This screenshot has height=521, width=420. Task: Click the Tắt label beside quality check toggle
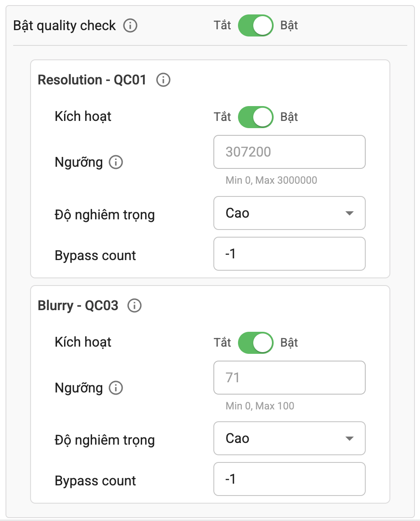point(223,25)
